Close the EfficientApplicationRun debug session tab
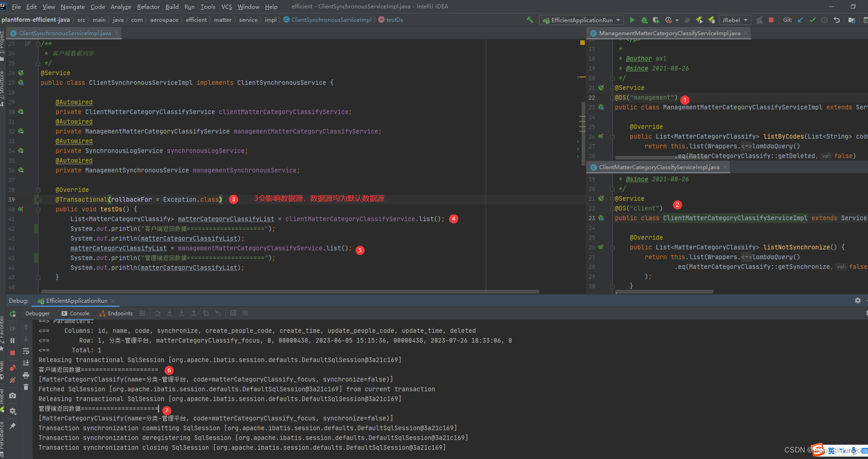 pos(113,301)
